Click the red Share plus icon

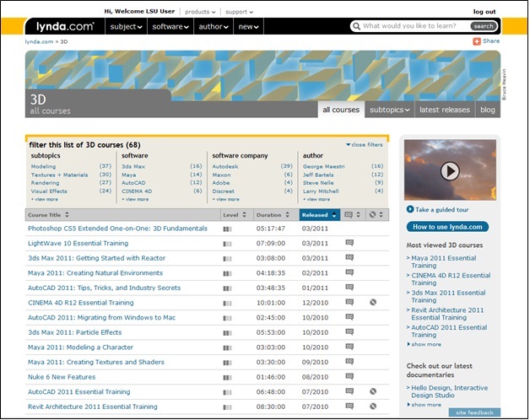coord(477,41)
